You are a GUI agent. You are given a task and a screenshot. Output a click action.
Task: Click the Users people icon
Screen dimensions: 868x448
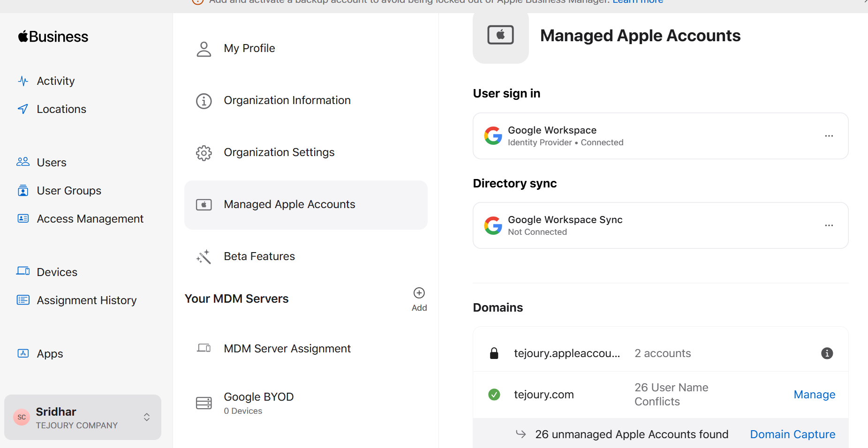pyautogui.click(x=23, y=162)
